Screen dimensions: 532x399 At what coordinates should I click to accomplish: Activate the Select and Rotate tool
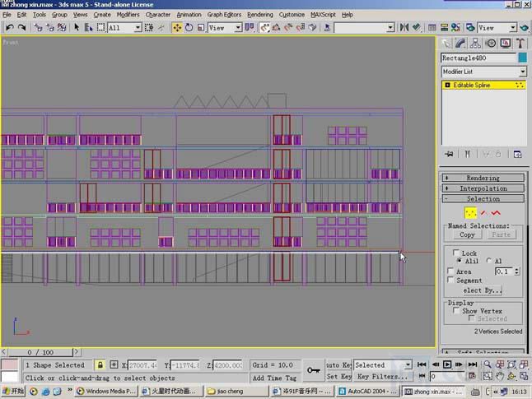click(x=189, y=27)
